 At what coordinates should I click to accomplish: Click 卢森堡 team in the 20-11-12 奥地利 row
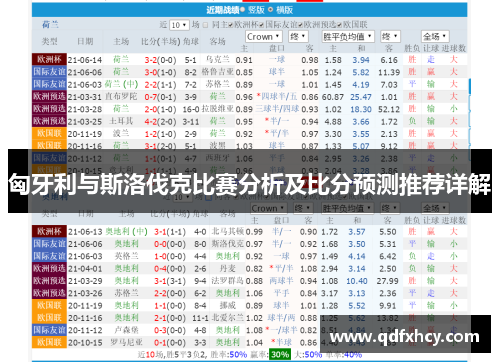coord(126,330)
